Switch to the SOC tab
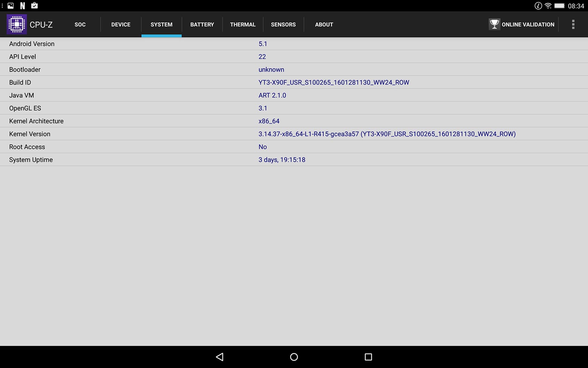This screenshot has height=368, width=588. click(x=80, y=25)
